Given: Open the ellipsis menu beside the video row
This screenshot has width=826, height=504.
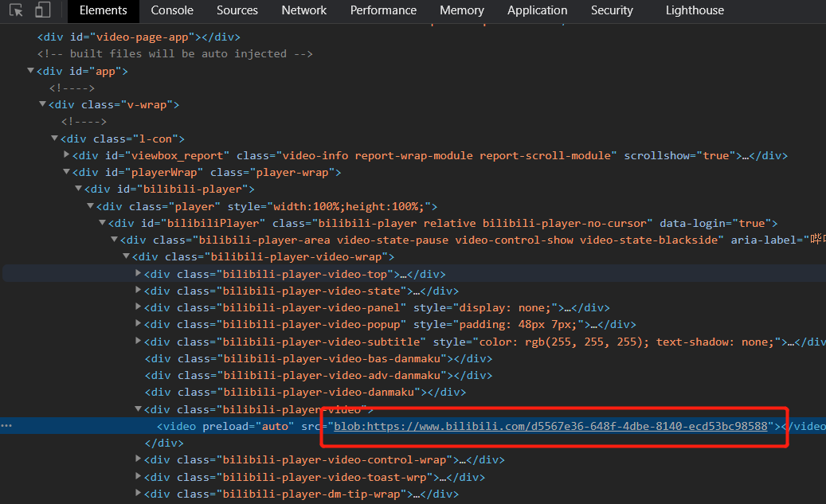Looking at the screenshot, I should coord(6,425).
